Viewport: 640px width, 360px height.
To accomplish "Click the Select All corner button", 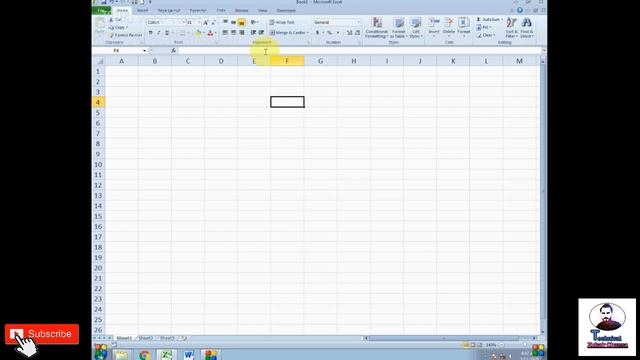I will click(x=99, y=61).
